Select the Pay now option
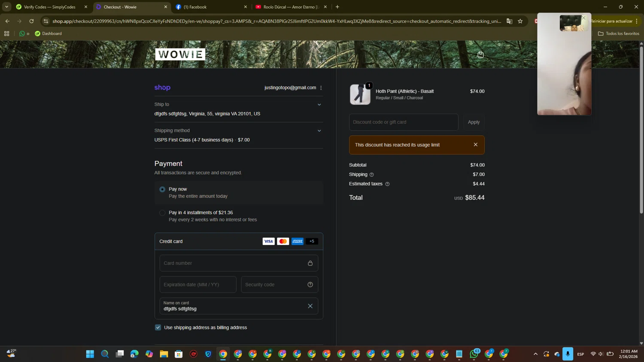 (x=162, y=189)
